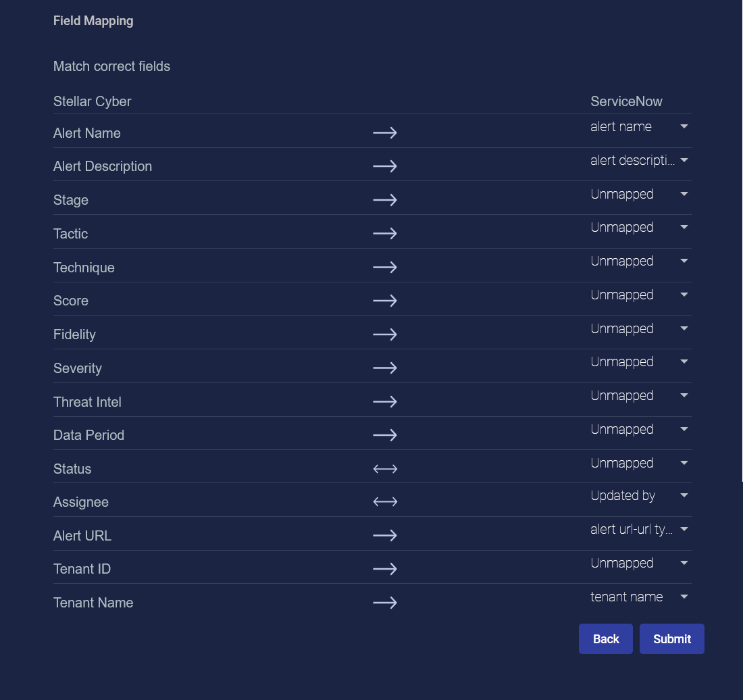Click the bidirectional arrow next to Assignee

pos(385,502)
